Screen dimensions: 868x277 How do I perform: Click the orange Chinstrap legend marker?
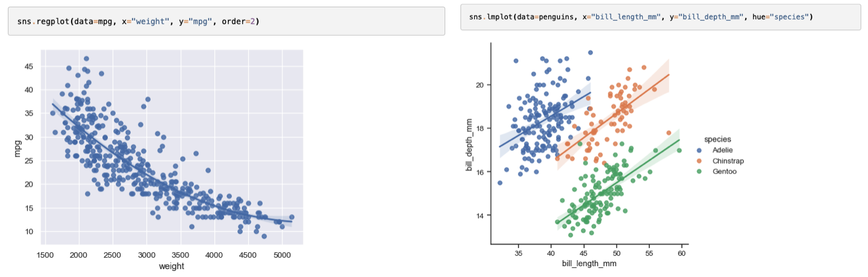[x=699, y=161]
